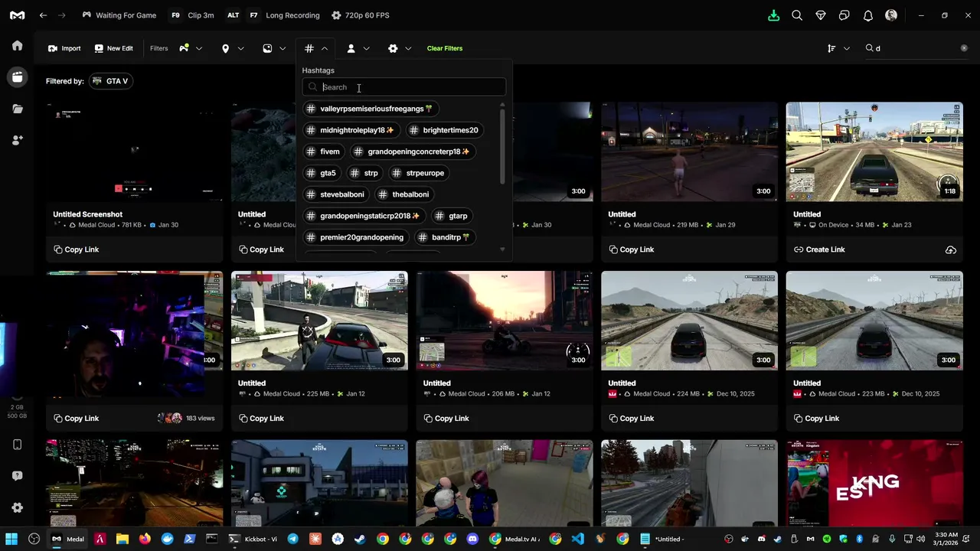Select the valleyrpsemiseriousfreegangs hashtag
Viewport: 980px width, 551px height.
[371, 109]
